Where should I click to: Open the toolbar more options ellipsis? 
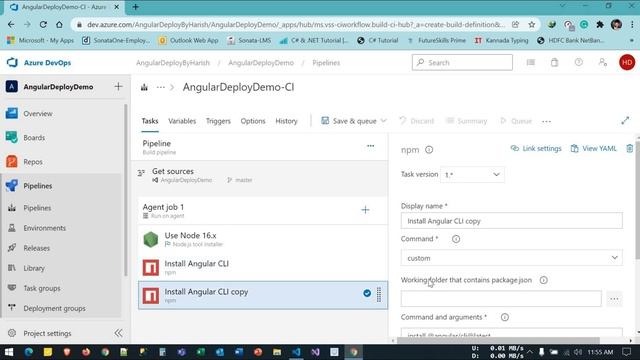pos(547,121)
